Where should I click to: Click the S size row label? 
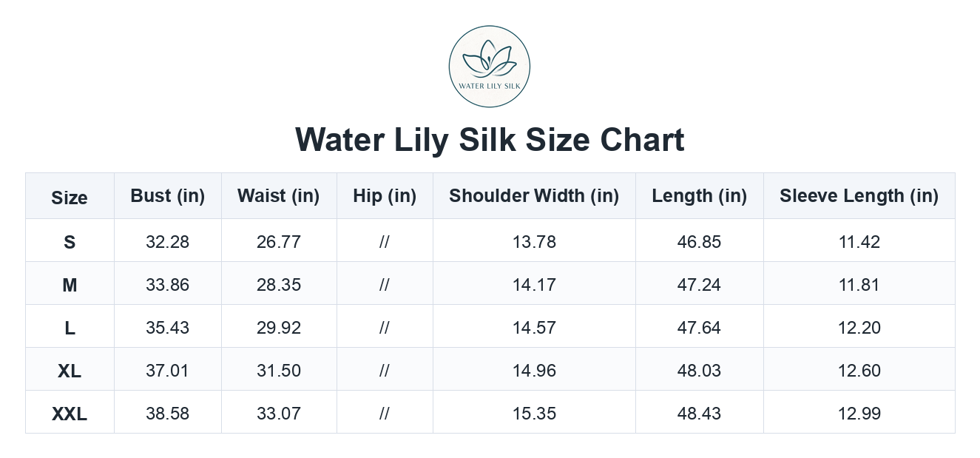click(x=70, y=242)
